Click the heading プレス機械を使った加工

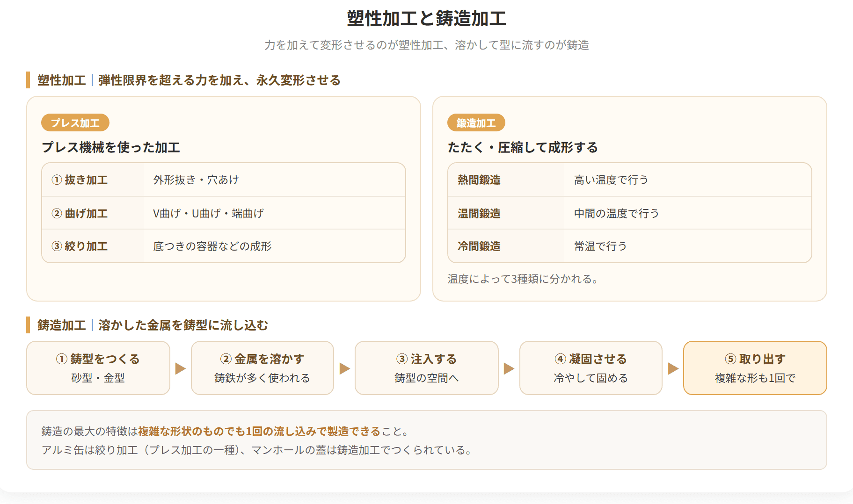(x=111, y=147)
